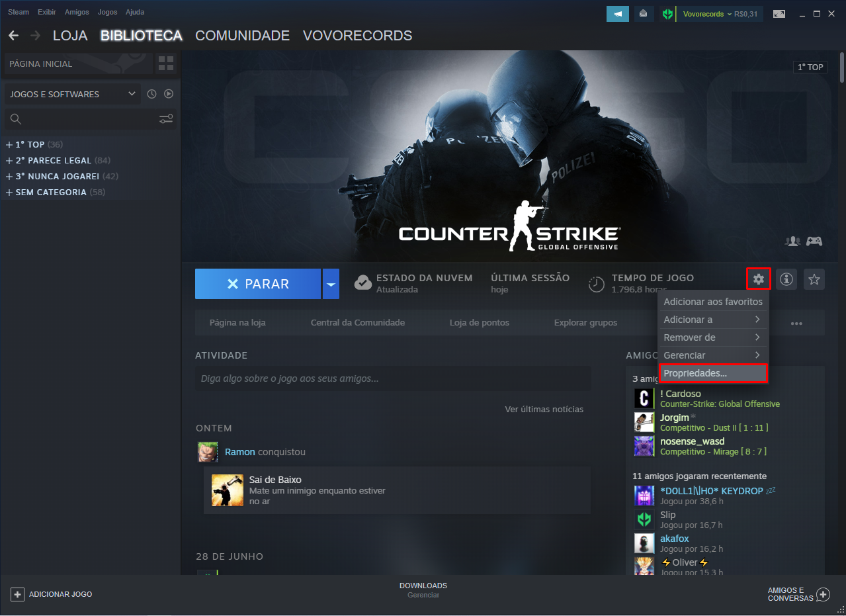Click the forward navigation arrow
846x616 pixels.
pos(35,35)
